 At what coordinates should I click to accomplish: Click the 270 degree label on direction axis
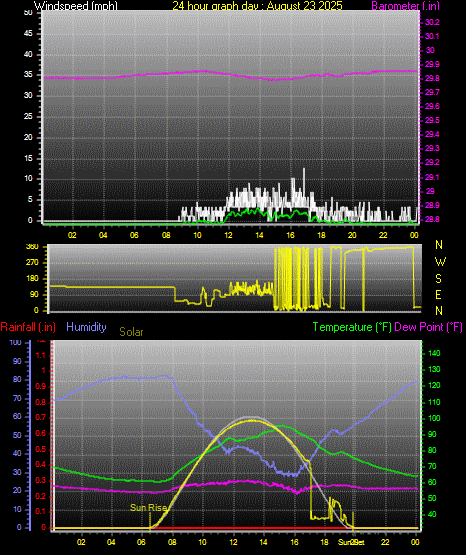(32, 263)
